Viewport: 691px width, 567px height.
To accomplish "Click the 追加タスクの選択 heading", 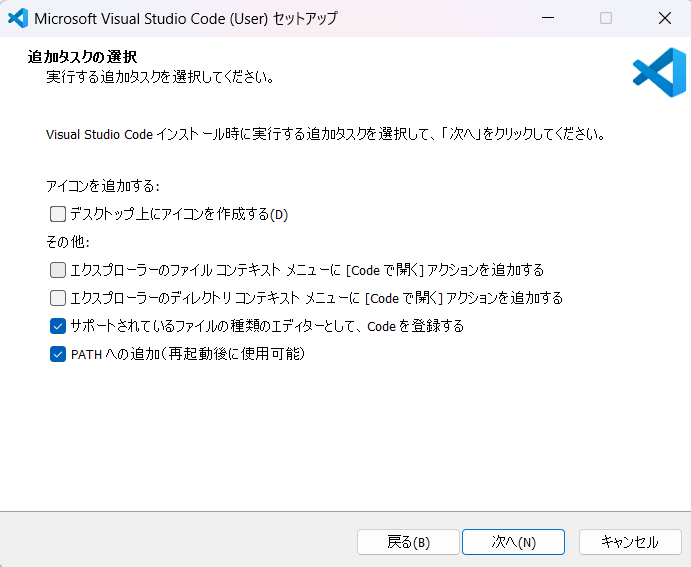I will [x=82, y=57].
